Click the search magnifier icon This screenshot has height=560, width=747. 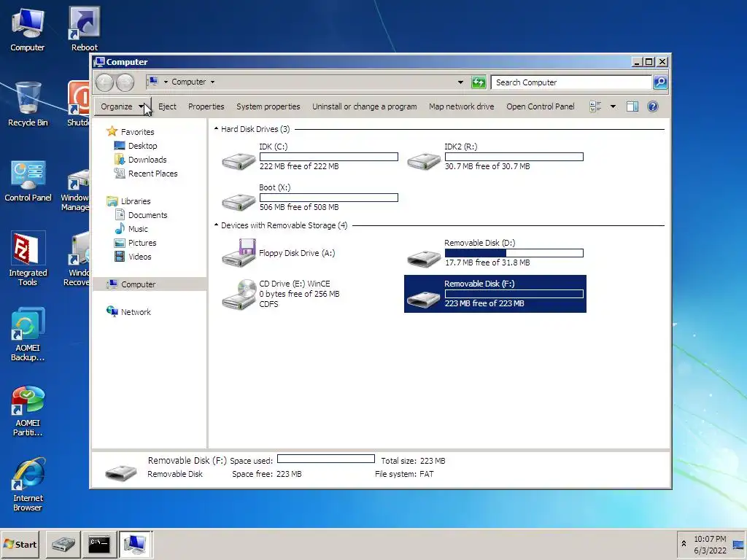click(659, 82)
